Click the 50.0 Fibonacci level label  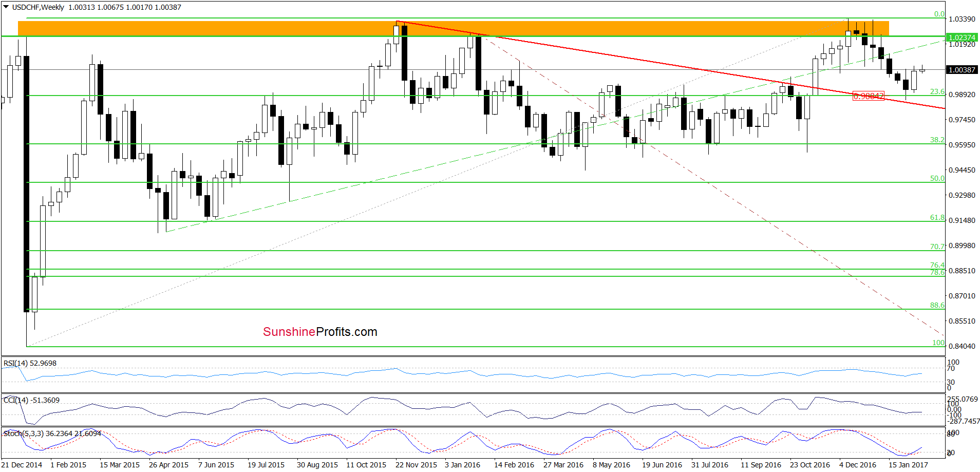(937, 178)
